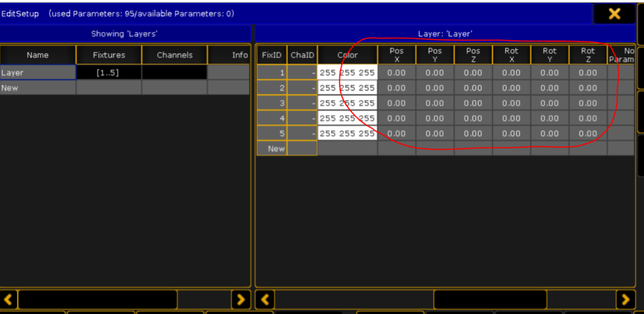Click the Pos Y column header
This screenshot has width=644, height=314.
pyautogui.click(x=435, y=55)
